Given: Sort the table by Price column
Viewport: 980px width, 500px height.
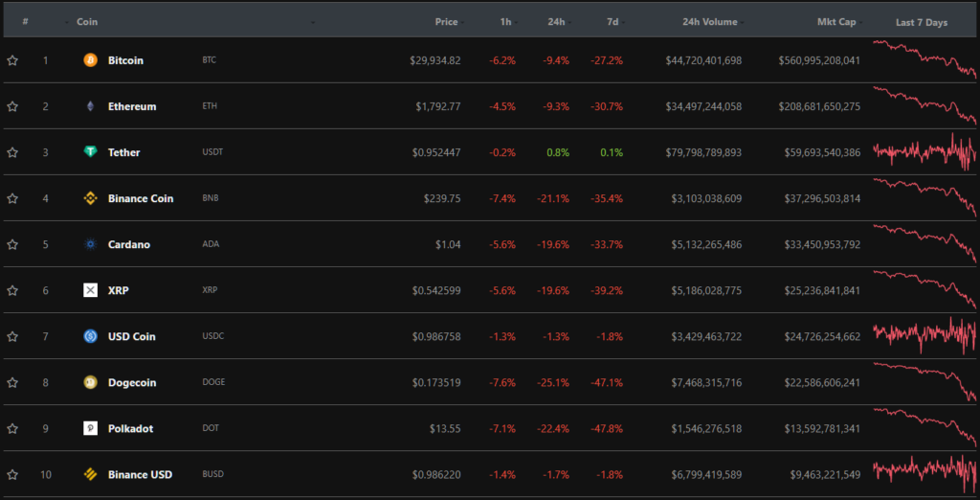Looking at the screenshot, I should coord(446,22).
